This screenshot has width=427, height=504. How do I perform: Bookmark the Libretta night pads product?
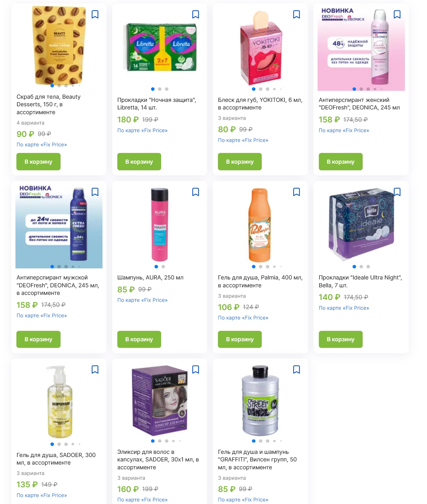196,15
